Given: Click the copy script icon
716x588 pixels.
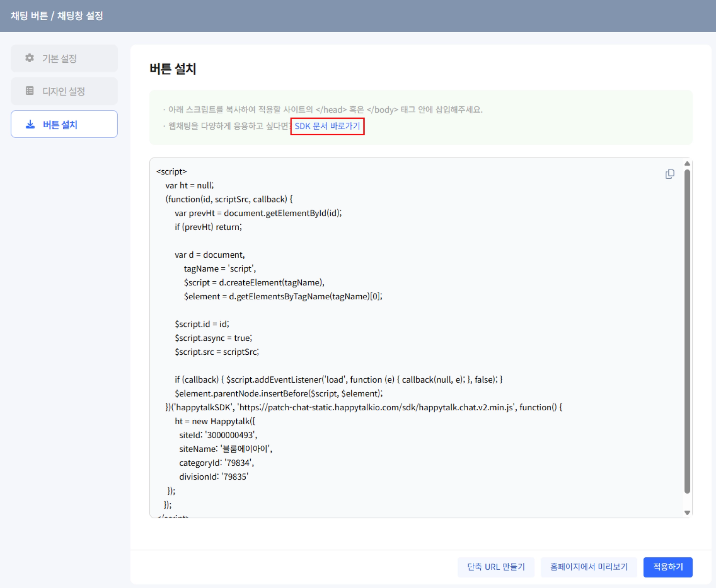Looking at the screenshot, I should coord(670,174).
